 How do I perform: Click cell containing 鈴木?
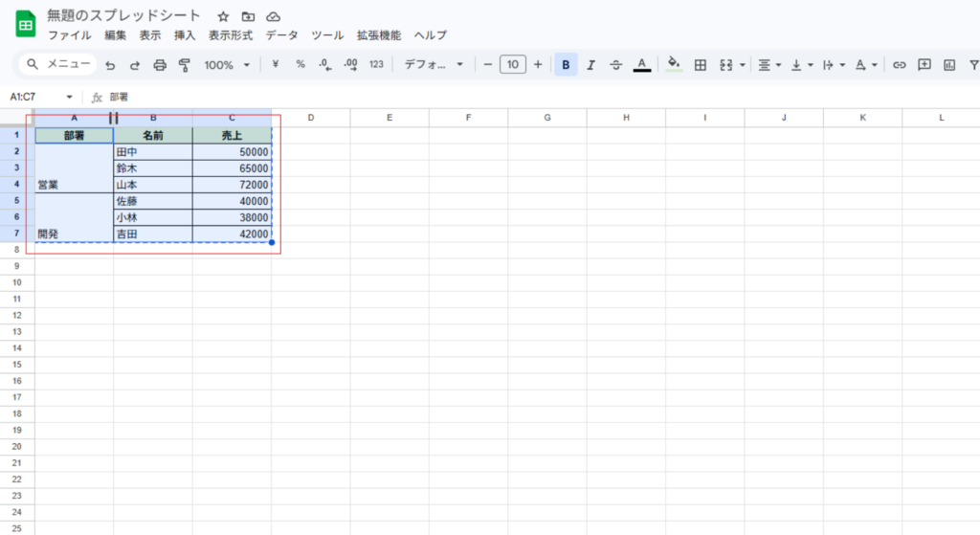(152, 168)
